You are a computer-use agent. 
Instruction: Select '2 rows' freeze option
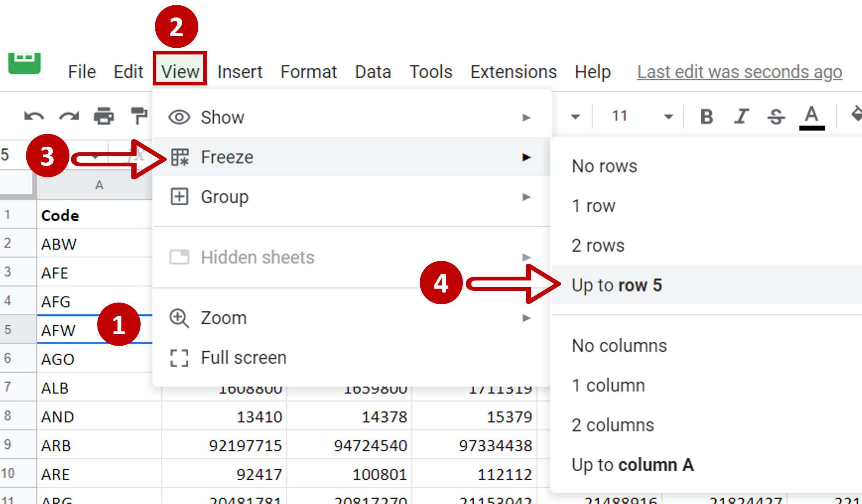[x=707, y=246]
